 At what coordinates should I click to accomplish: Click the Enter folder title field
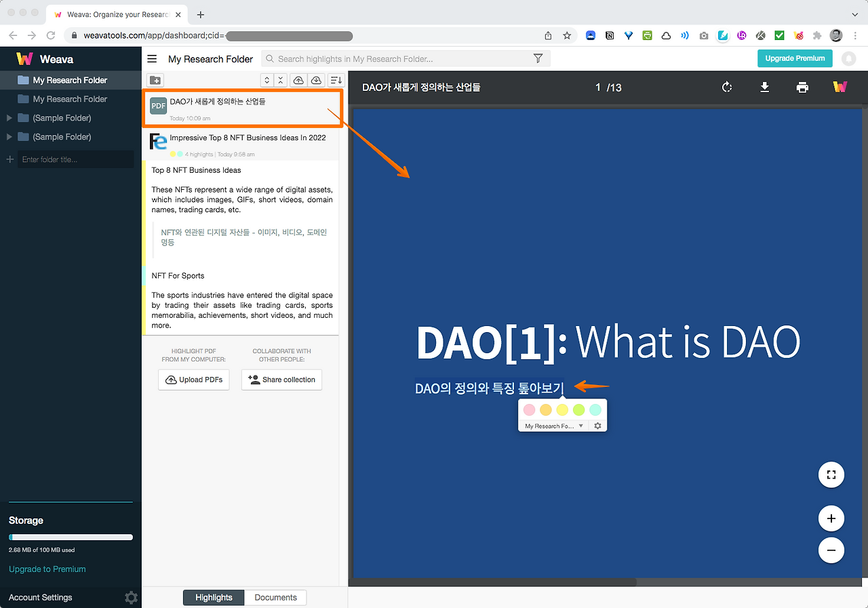click(75, 159)
